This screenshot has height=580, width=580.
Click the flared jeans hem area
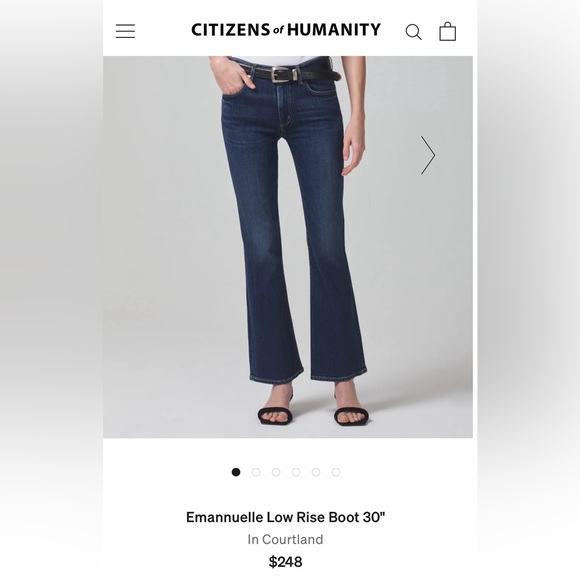coord(308,372)
